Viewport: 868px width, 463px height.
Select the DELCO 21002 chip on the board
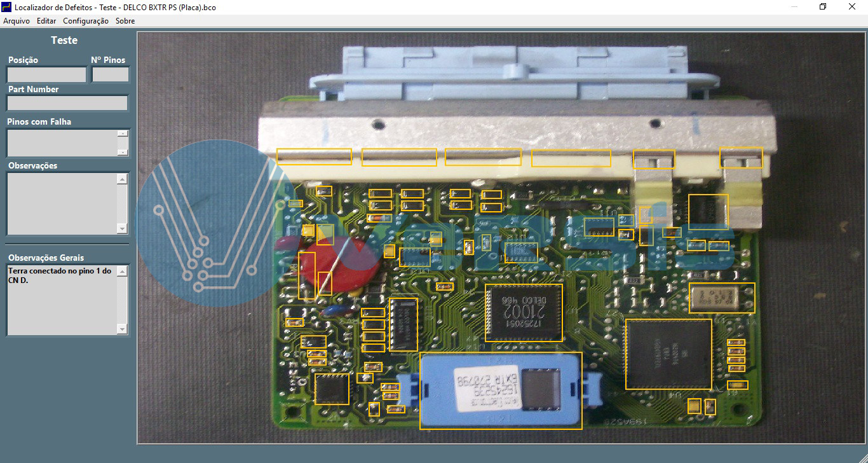[x=524, y=313]
